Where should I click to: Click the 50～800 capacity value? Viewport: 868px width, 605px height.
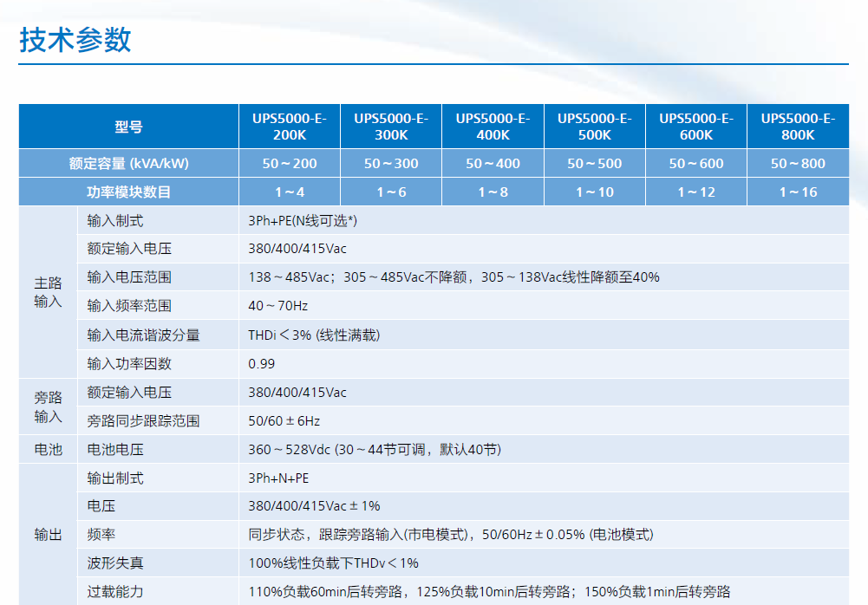tap(799, 163)
